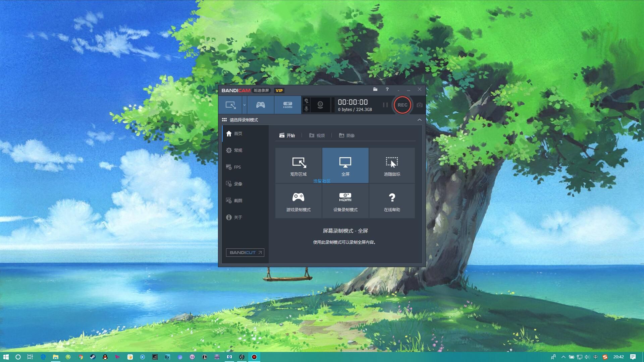Choose 矩形区域 rectangle area mode tile
Screen dimensions: 644x362
pyautogui.click(x=298, y=166)
